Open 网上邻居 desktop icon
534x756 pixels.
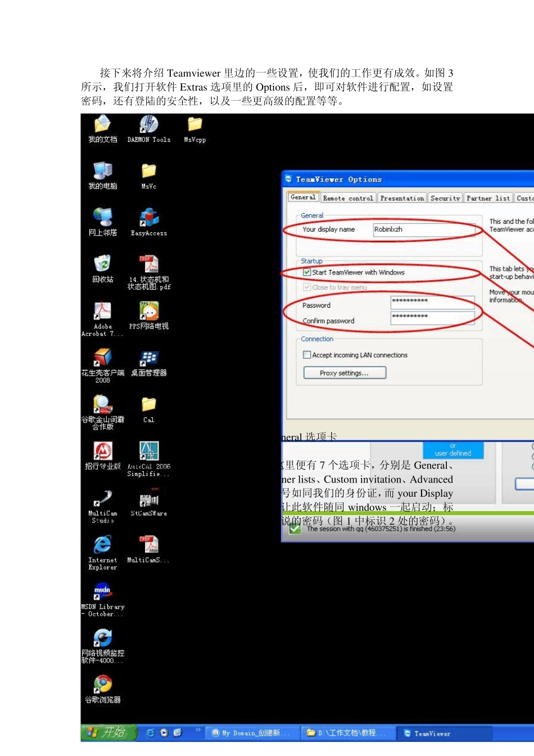click(x=102, y=222)
